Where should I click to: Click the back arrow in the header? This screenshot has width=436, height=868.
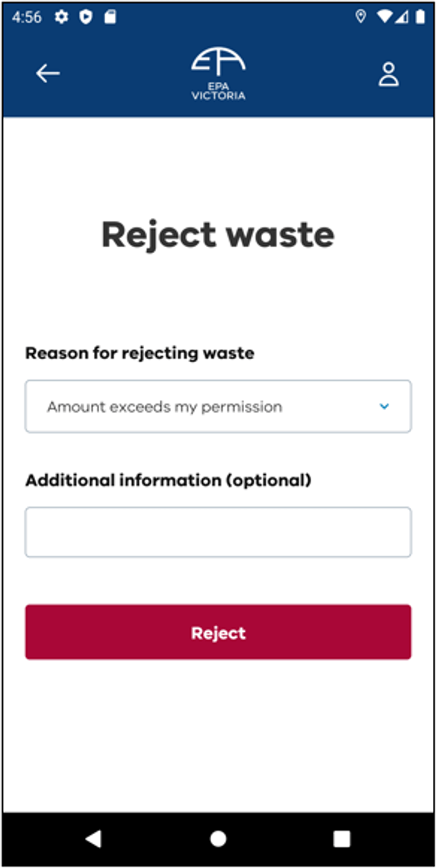tap(47, 73)
